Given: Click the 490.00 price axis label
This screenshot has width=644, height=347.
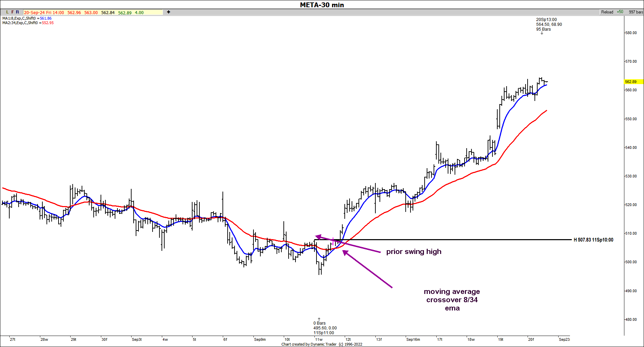Looking at the screenshot, I should coord(631,291).
